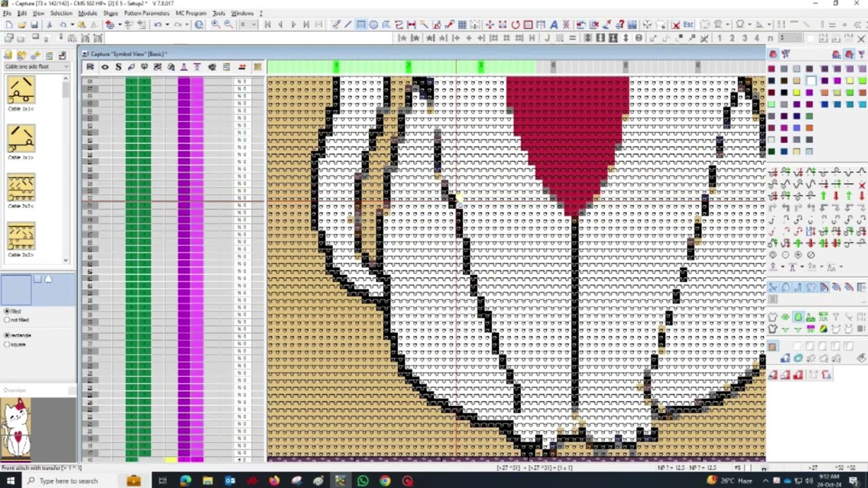Open the Tools menu
This screenshot has height=488, width=868.
pyautogui.click(x=219, y=13)
